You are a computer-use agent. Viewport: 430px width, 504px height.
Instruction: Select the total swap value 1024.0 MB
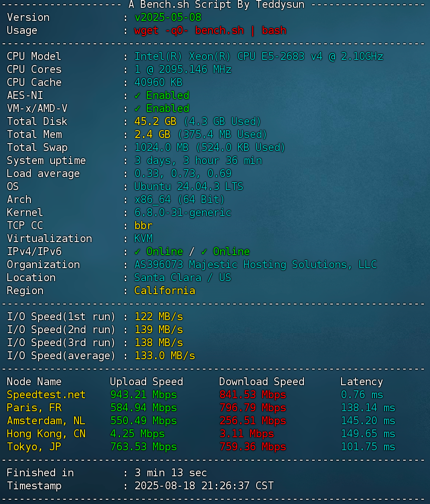point(162,147)
